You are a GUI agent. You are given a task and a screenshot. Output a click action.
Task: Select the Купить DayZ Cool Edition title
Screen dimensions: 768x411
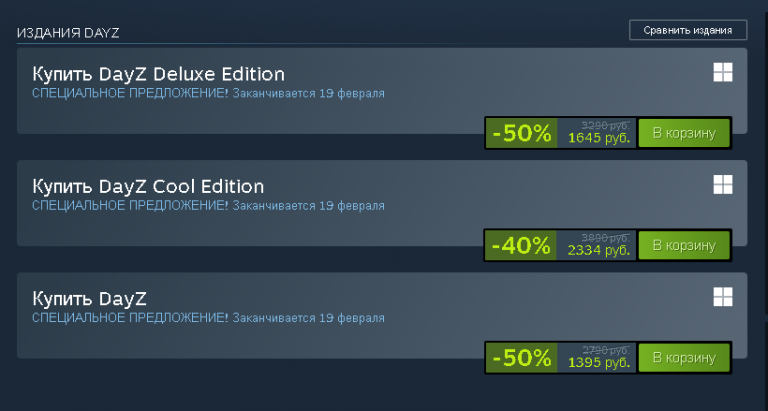click(148, 187)
